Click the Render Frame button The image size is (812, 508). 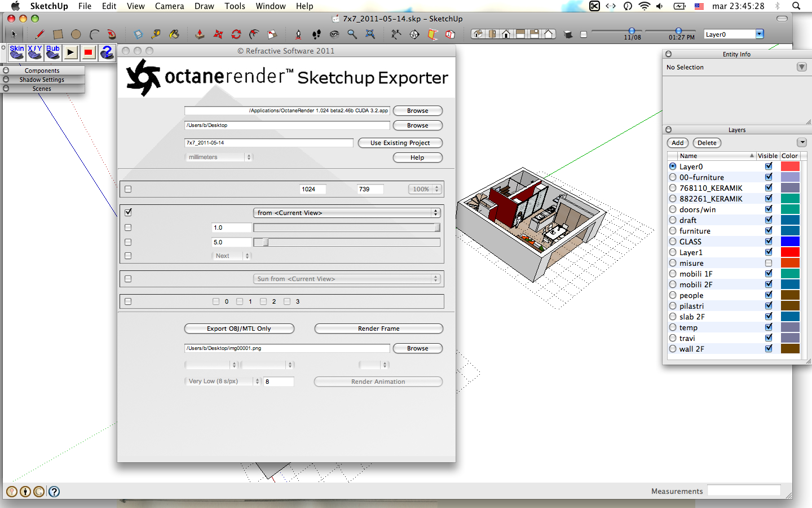point(378,329)
